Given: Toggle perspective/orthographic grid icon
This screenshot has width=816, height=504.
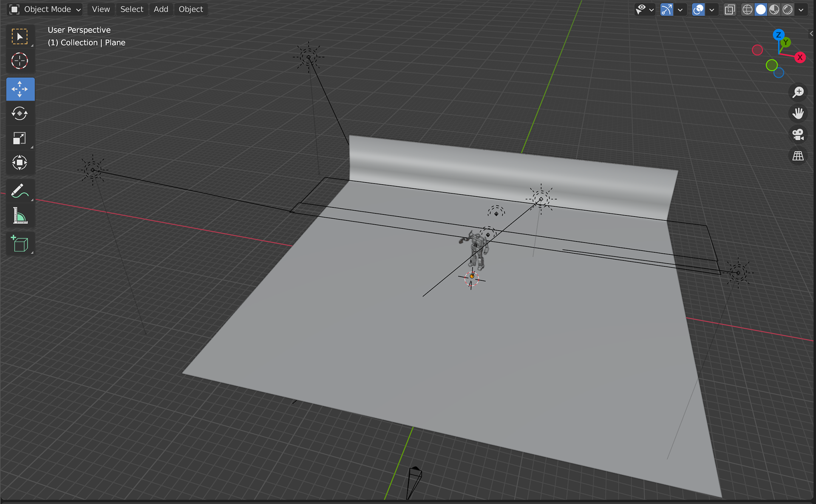Looking at the screenshot, I should tap(798, 156).
